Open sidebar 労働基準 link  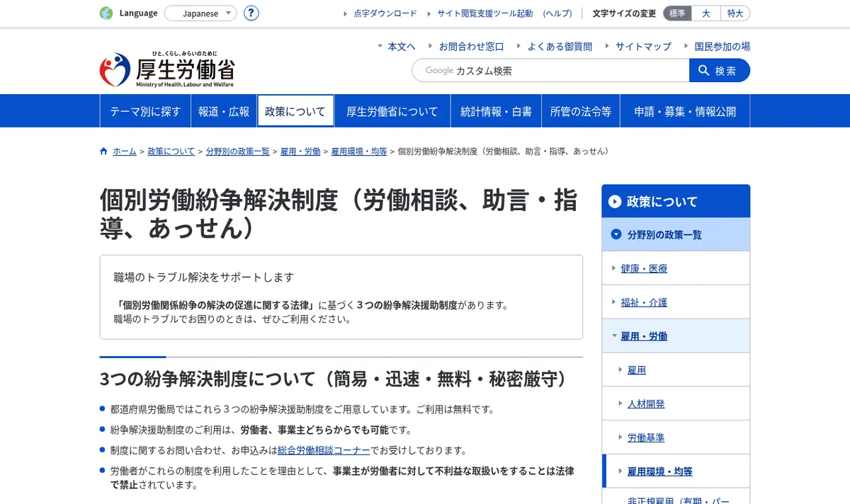click(646, 438)
